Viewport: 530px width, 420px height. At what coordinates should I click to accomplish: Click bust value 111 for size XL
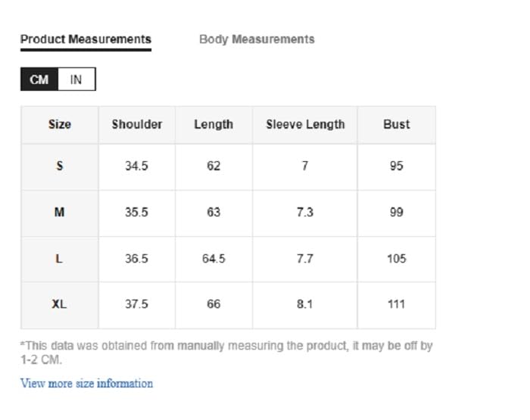tap(396, 304)
